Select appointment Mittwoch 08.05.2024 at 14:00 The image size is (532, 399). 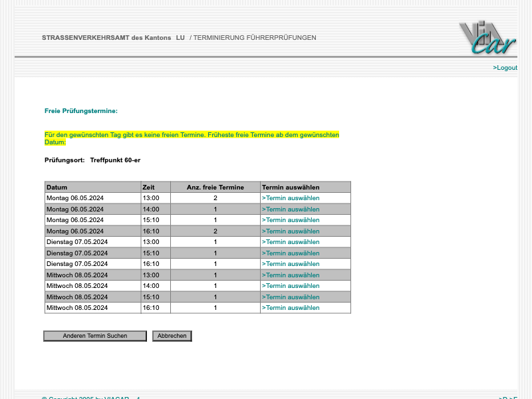291,286
